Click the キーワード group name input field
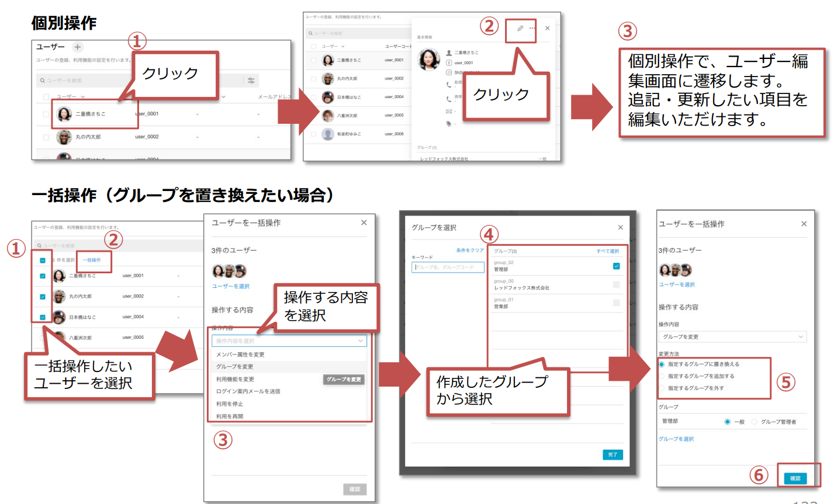 (448, 267)
